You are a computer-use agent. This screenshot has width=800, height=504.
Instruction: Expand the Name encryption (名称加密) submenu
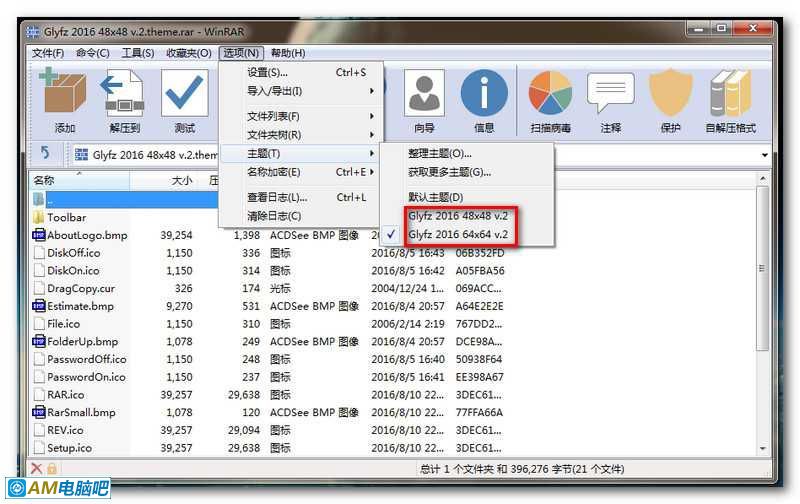click(x=299, y=172)
